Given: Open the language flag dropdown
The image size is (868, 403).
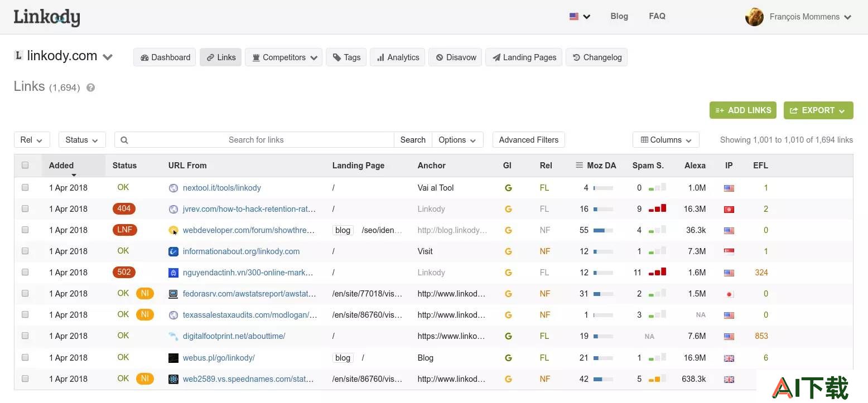Looking at the screenshot, I should [x=580, y=17].
